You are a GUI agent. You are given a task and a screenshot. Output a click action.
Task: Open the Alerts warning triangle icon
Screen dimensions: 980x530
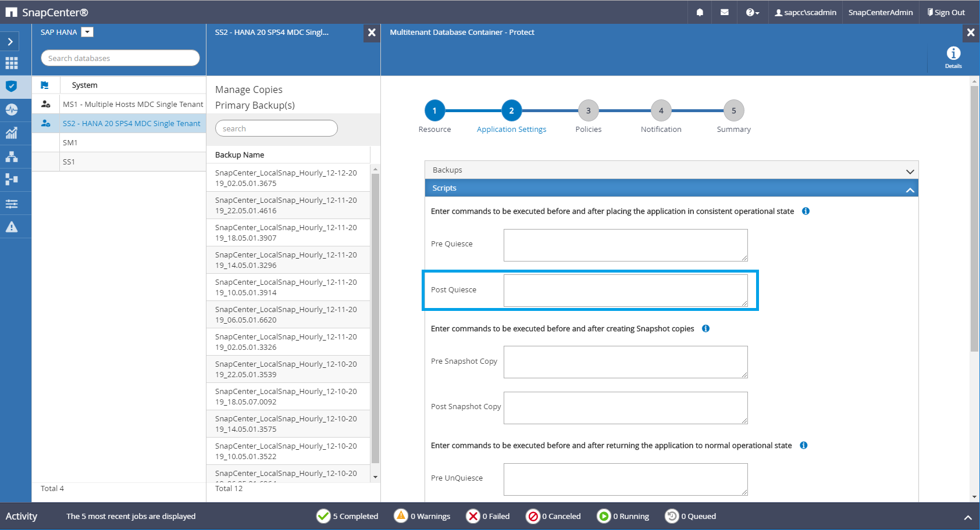[12, 227]
